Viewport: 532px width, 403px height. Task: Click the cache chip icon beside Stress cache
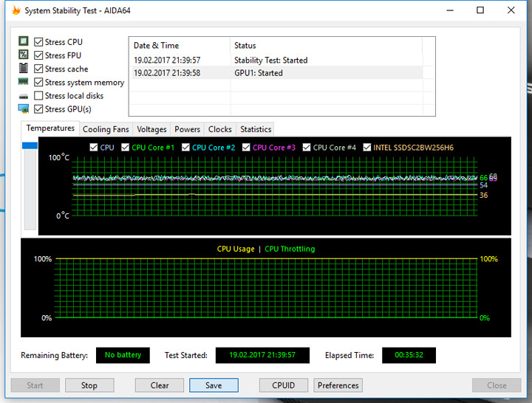tap(24, 68)
